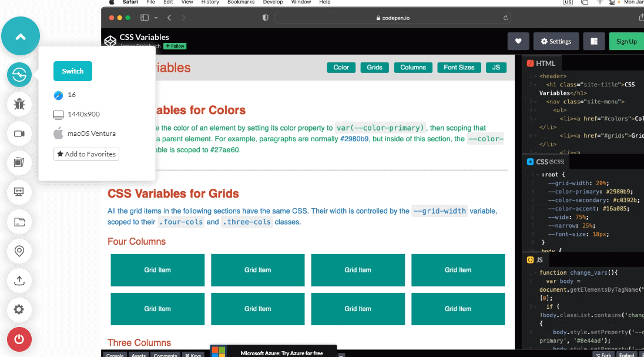
Task: Love this pen using the heart icon
Action: (518, 41)
